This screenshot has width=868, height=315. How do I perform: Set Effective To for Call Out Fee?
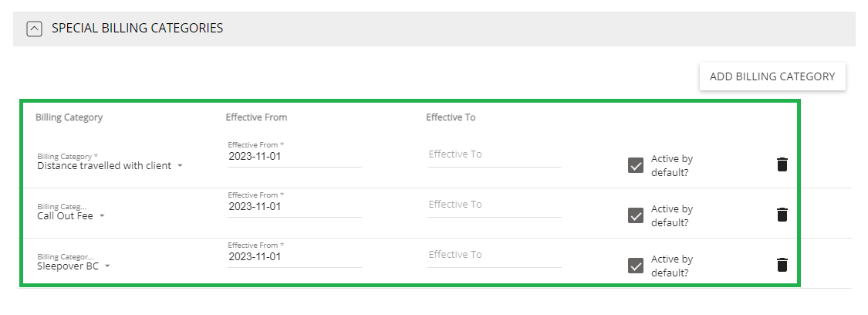[x=495, y=205]
